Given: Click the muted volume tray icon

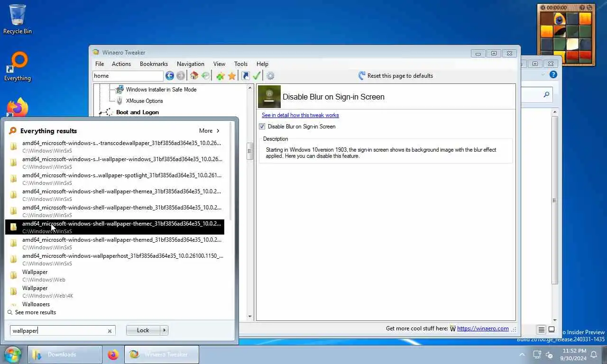Looking at the screenshot, I should (550, 355).
